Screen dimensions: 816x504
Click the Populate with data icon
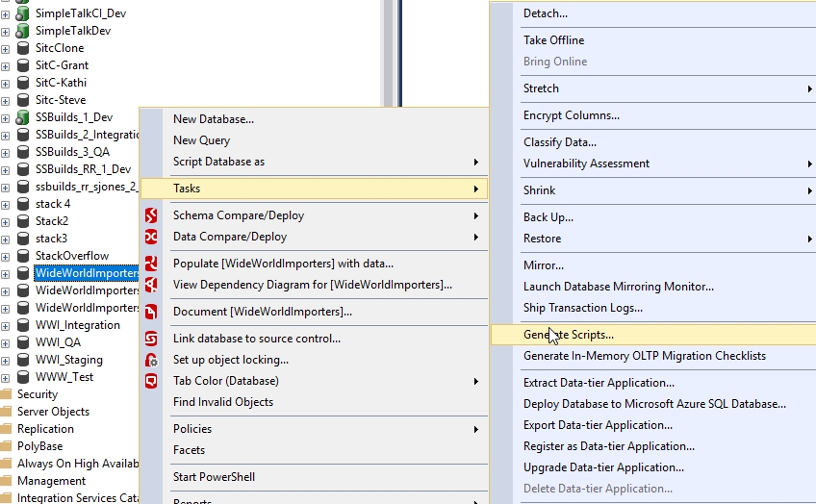pos(151,264)
